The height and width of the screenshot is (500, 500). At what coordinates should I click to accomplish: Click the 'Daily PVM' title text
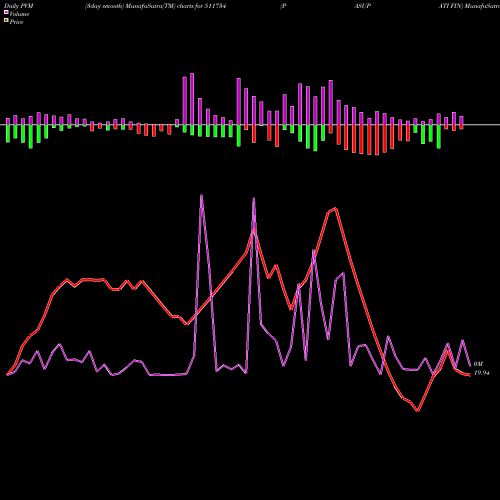(18, 6)
